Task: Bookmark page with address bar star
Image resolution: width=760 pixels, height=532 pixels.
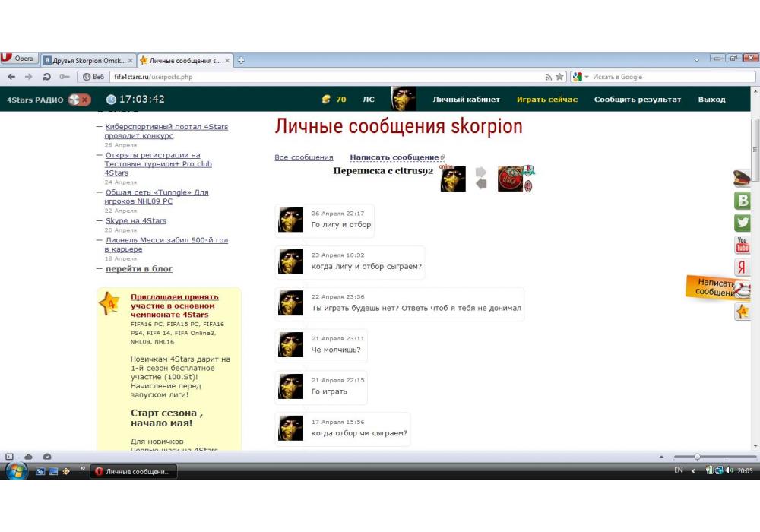Action: click(561, 77)
